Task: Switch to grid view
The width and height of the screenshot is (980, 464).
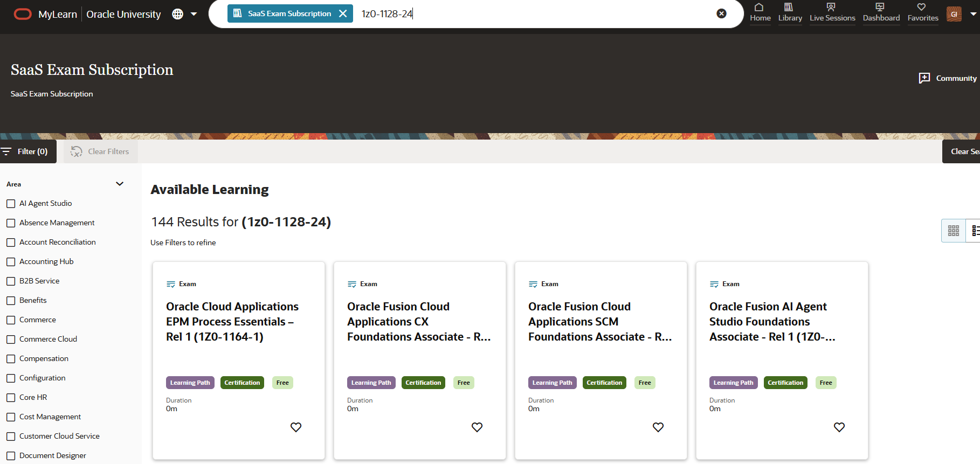Action: click(954, 231)
